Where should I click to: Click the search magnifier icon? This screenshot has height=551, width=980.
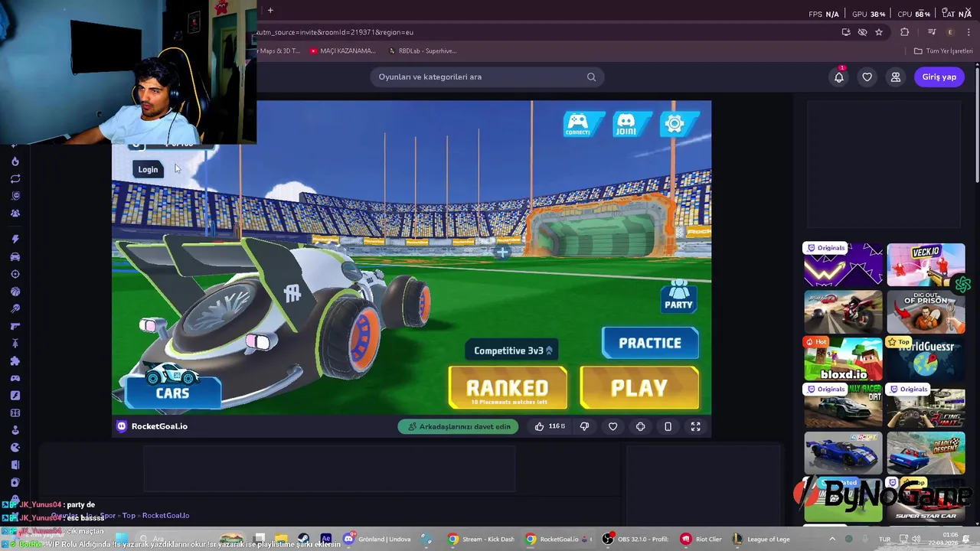(x=591, y=77)
